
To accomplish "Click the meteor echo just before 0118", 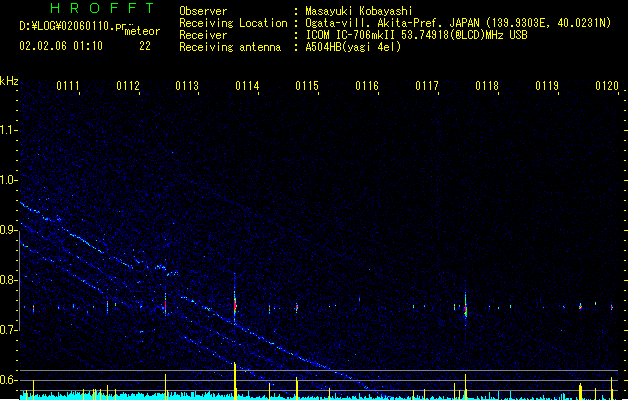I will pyautogui.click(x=465, y=308).
